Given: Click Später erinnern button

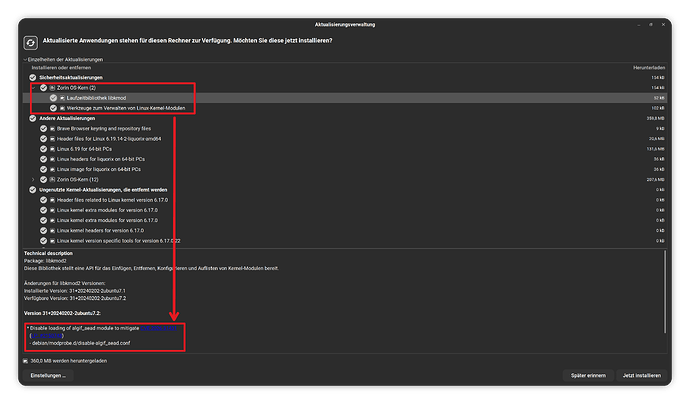Looking at the screenshot, I should point(588,375).
